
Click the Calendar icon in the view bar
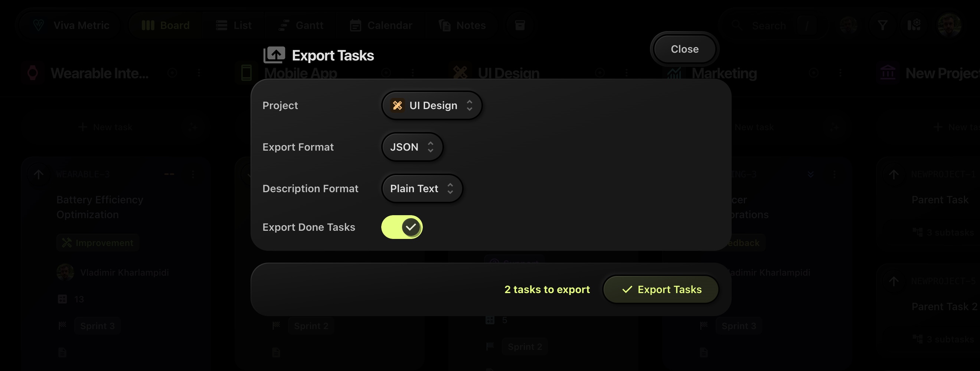pos(356,25)
